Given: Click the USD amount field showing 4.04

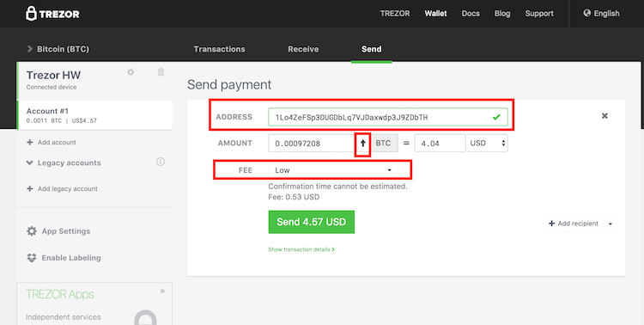Looking at the screenshot, I should point(440,144).
